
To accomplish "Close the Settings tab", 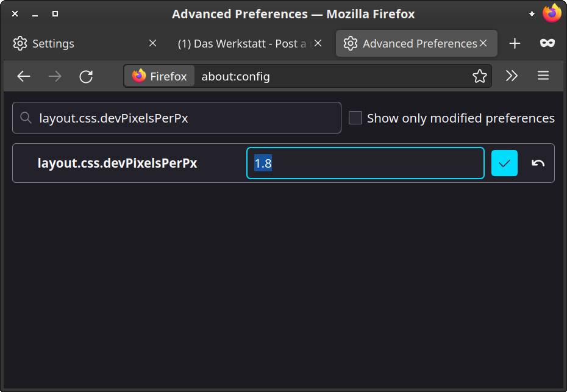I will (153, 43).
